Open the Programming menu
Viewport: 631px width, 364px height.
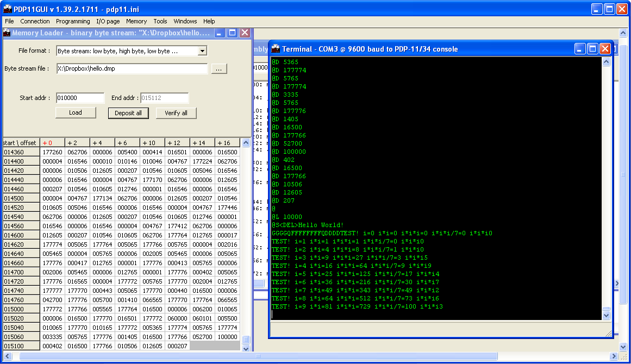point(73,21)
